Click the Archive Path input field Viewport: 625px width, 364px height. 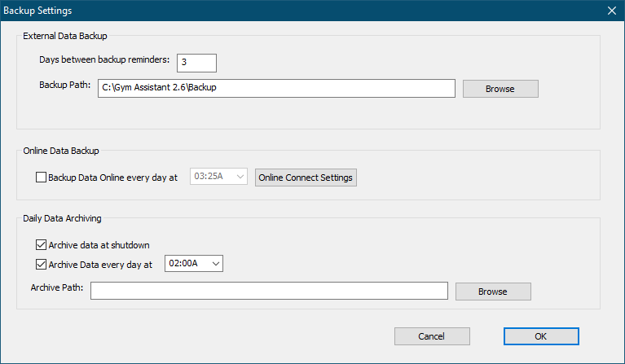click(269, 291)
